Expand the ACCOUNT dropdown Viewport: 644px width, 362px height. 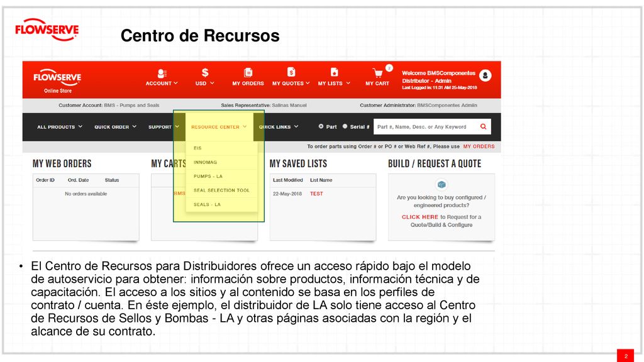point(162,84)
